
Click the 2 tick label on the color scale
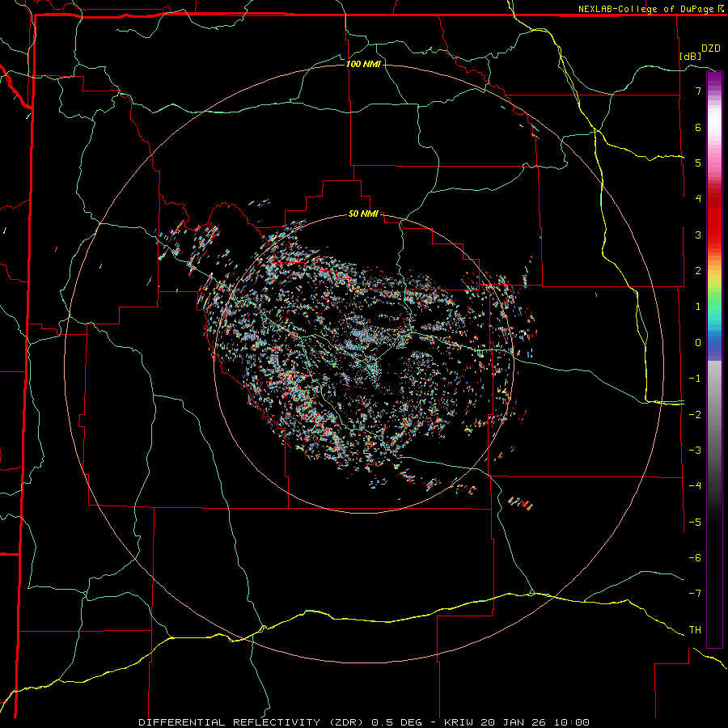698,271
